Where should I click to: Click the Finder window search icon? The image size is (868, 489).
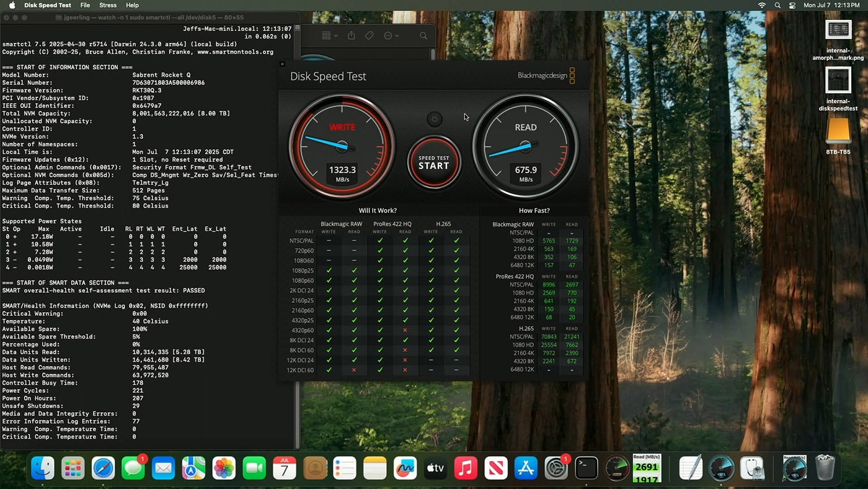click(423, 36)
